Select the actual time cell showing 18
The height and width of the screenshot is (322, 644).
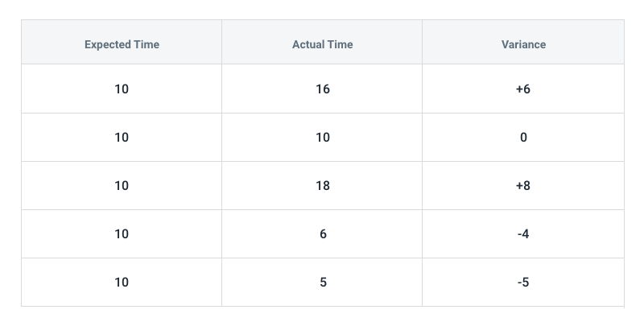click(322, 186)
